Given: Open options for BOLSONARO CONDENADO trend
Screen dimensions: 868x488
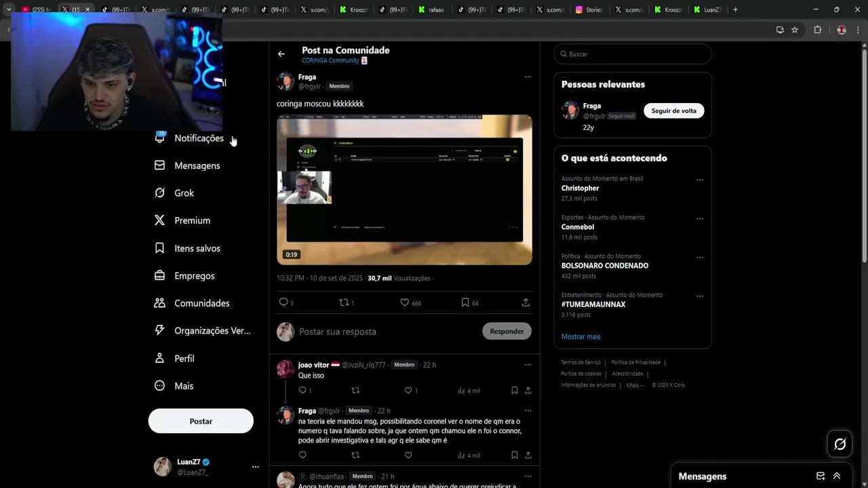Looking at the screenshot, I should (x=700, y=257).
